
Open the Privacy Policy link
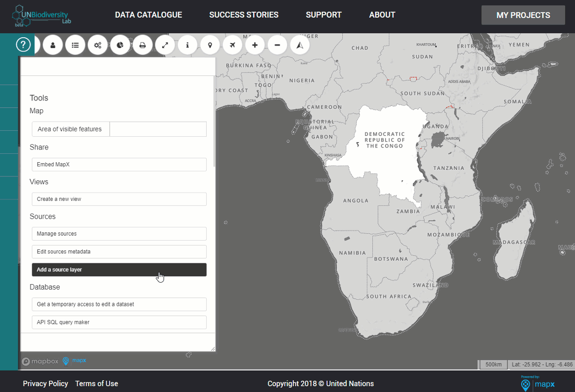coord(46,384)
